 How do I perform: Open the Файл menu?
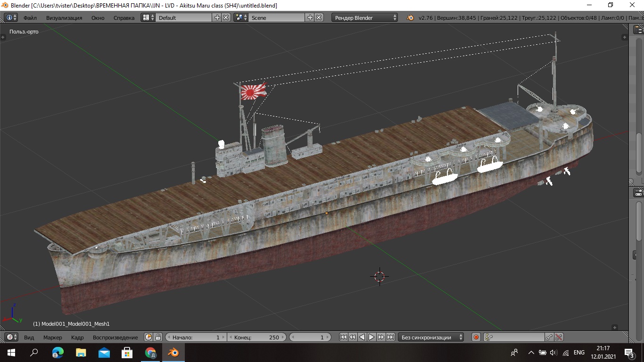30,18
